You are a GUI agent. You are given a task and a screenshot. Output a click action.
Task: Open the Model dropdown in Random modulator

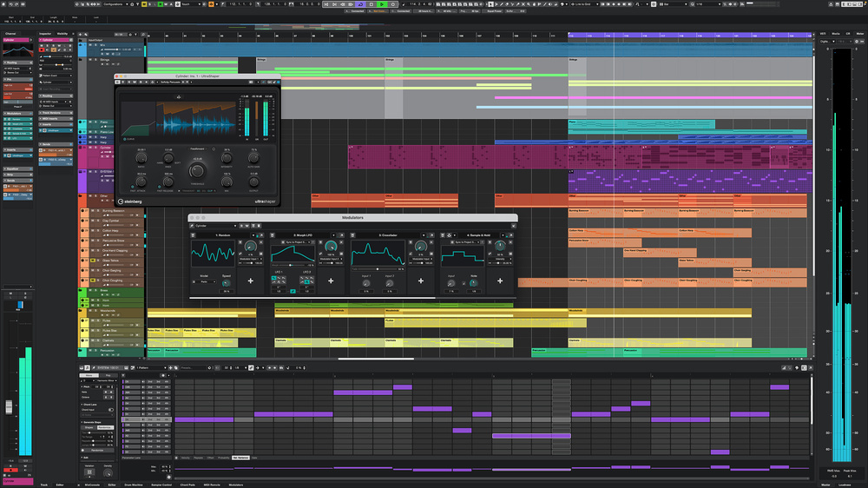pyautogui.click(x=206, y=281)
